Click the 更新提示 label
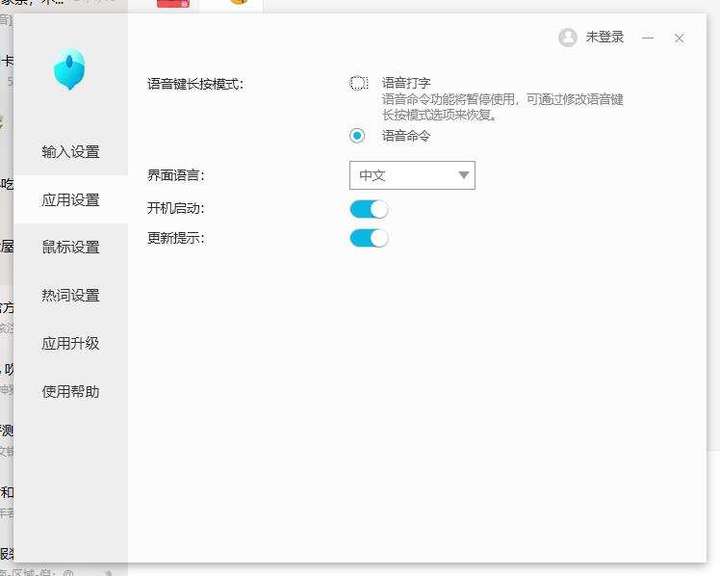The width and height of the screenshot is (720, 576). point(176,238)
